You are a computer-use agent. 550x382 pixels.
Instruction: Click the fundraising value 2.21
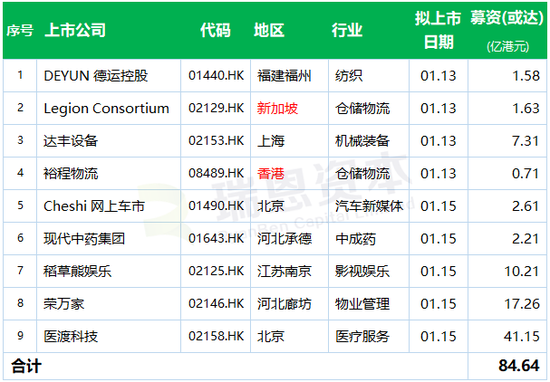tap(526, 239)
